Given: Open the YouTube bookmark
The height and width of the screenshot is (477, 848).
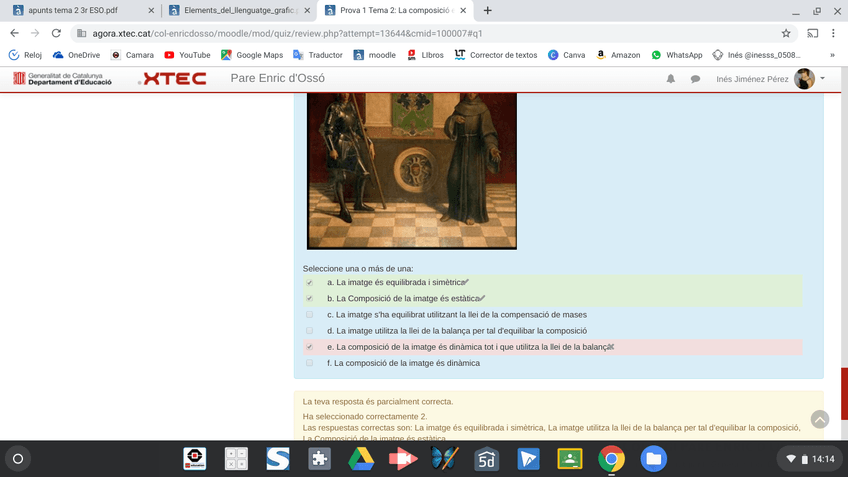Looking at the screenshot, I should (187, 55).
